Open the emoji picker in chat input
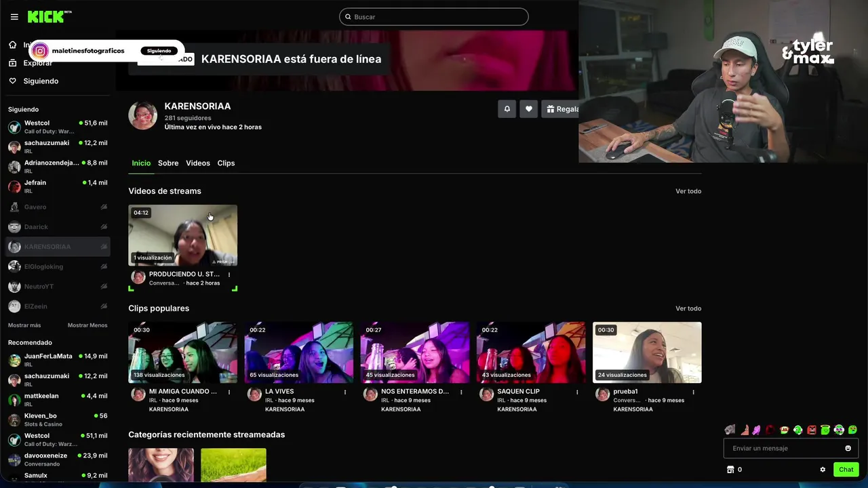The width and height of the screenshot is (868, 488). (x=848, y=448)
